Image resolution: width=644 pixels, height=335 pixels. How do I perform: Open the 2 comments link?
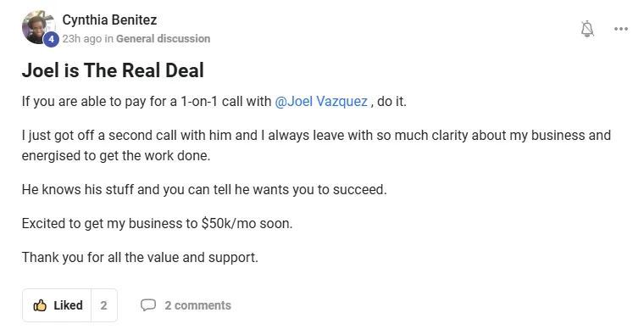click(x=198, y=305)
